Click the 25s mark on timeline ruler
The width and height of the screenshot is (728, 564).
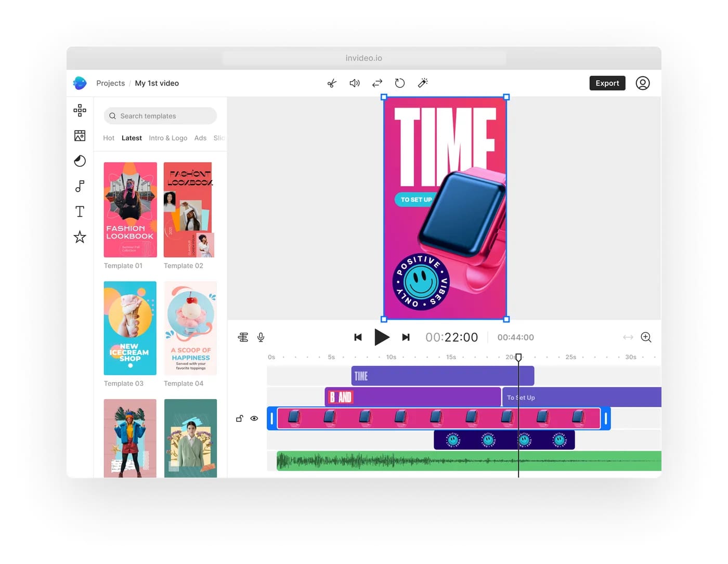[x=571, y=357]
